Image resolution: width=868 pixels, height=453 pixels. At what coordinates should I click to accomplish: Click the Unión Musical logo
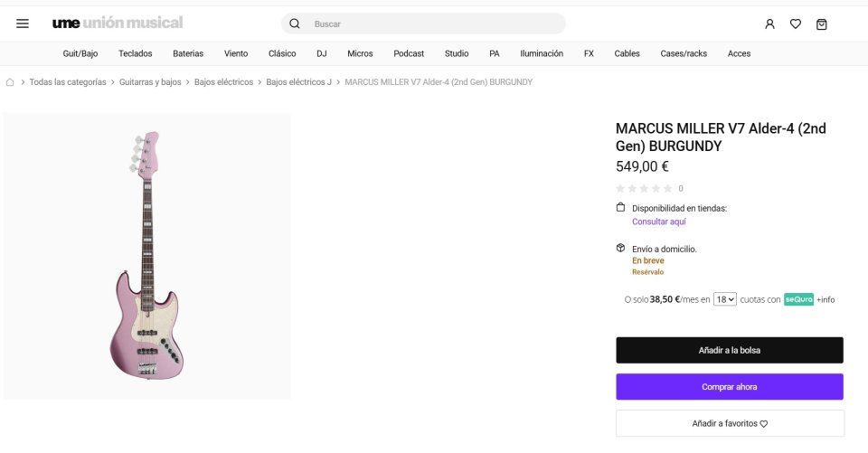pos(118,23)
